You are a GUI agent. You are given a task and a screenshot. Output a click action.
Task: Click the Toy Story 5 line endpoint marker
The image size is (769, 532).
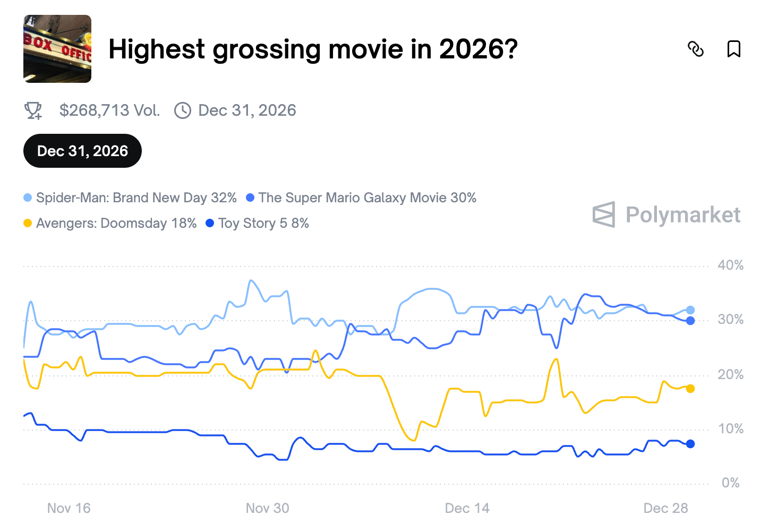(x=690, y=444)
